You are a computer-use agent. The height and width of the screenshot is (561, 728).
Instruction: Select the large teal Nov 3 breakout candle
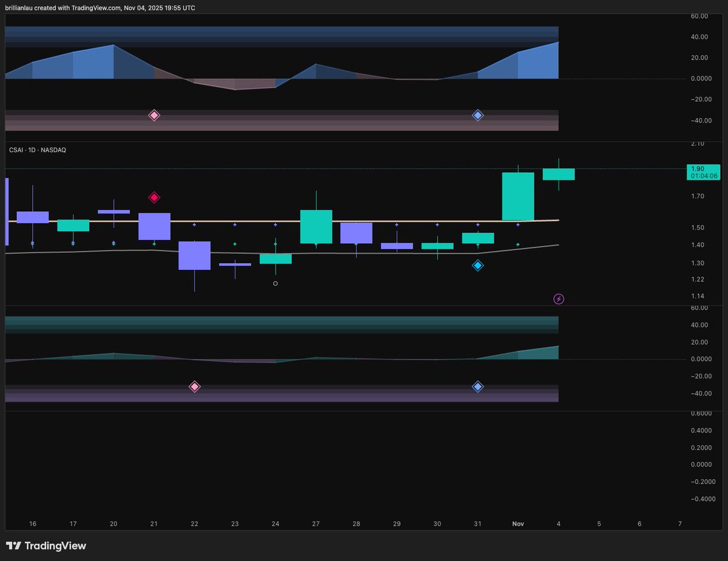tap(518, 197)
